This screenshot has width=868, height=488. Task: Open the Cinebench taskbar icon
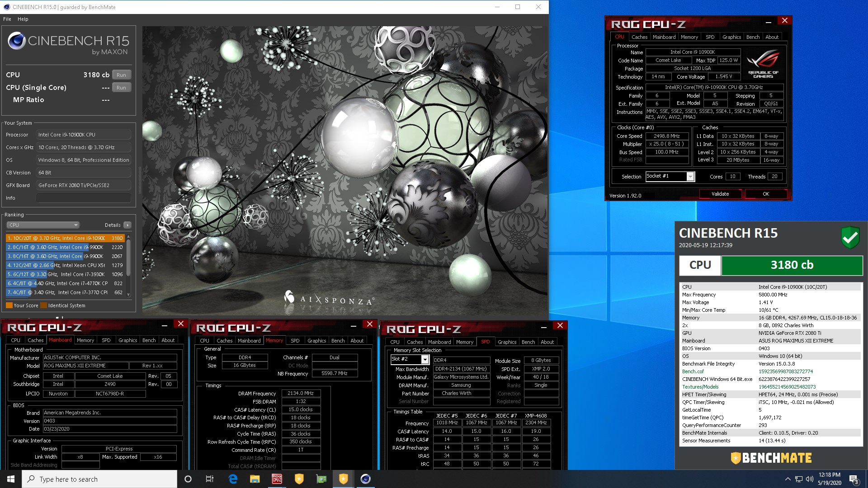pyautogui.click(x=366, y=479)
